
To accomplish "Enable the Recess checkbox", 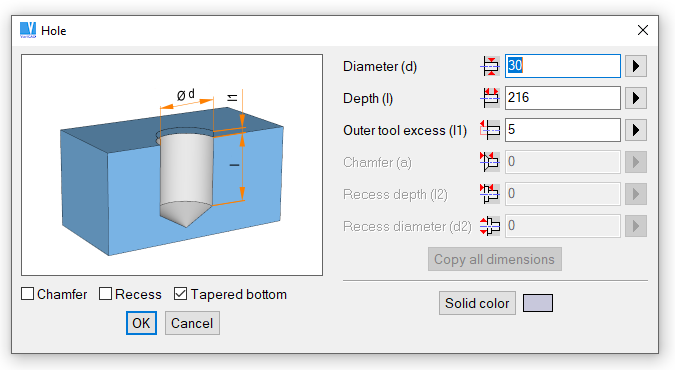I will tap(105, 294).
